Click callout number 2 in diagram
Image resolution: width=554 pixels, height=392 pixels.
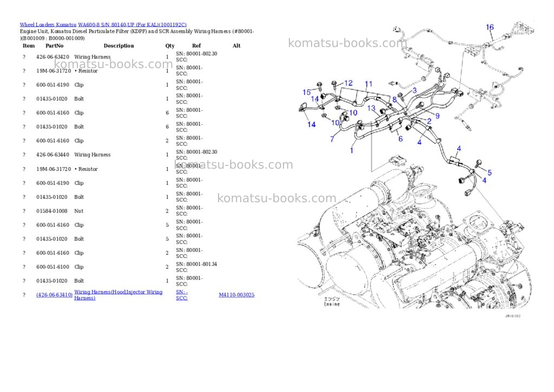pos(429,121)
